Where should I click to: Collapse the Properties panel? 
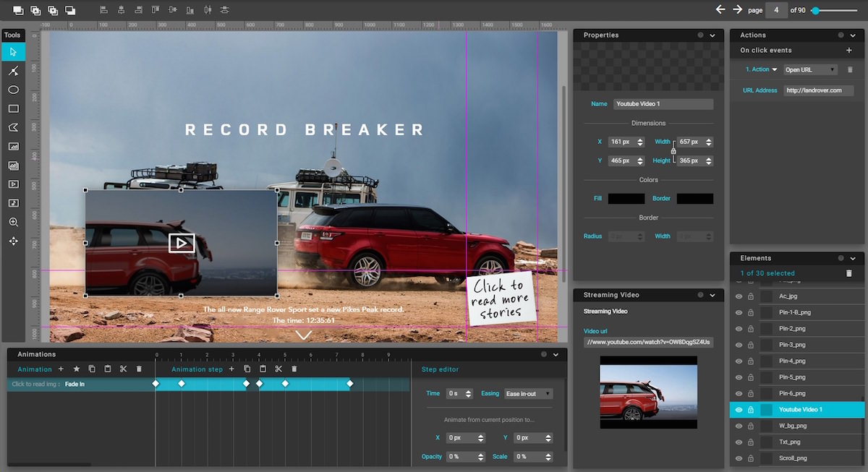(712, 35)
